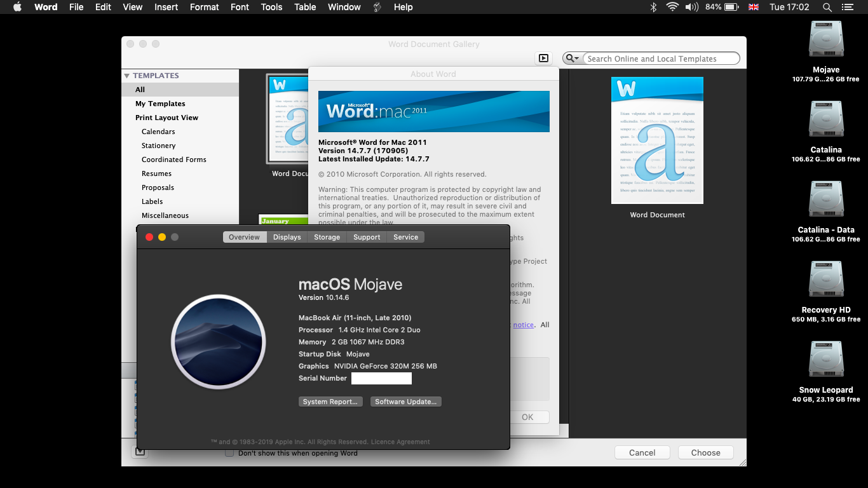
Task: Open the battery status at 84%
Action: click(721, 7)
